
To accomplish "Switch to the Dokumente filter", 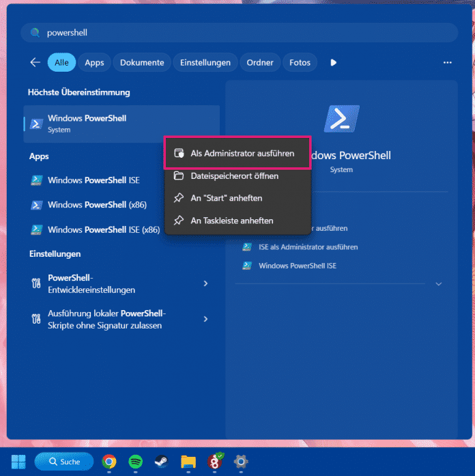I will point(142,63).
